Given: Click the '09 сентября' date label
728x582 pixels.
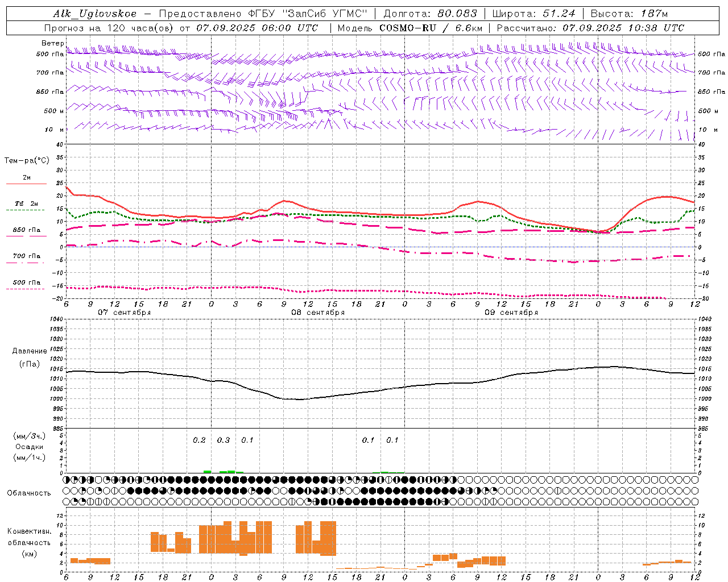Looking at the screenshot, I should click(511, 313).
